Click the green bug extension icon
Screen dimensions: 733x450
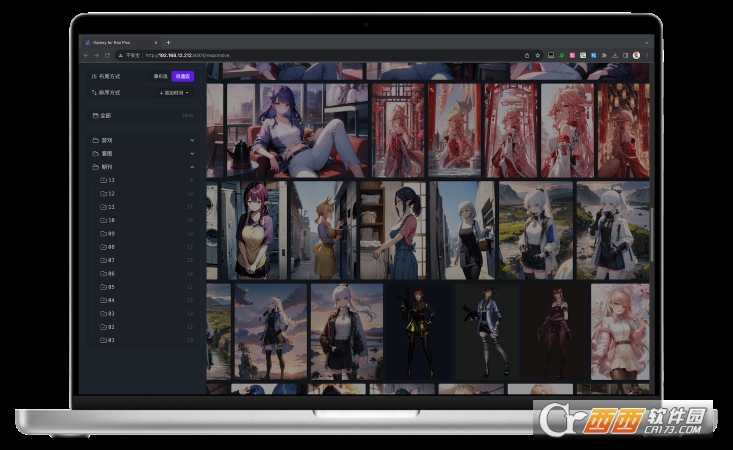click(561, 55)
